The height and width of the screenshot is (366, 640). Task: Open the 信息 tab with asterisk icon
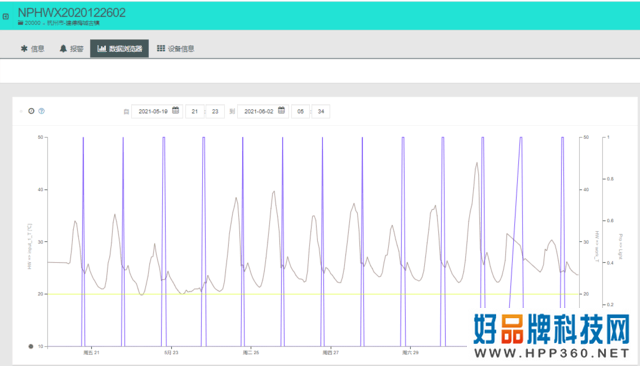click(x=32, y=49)
